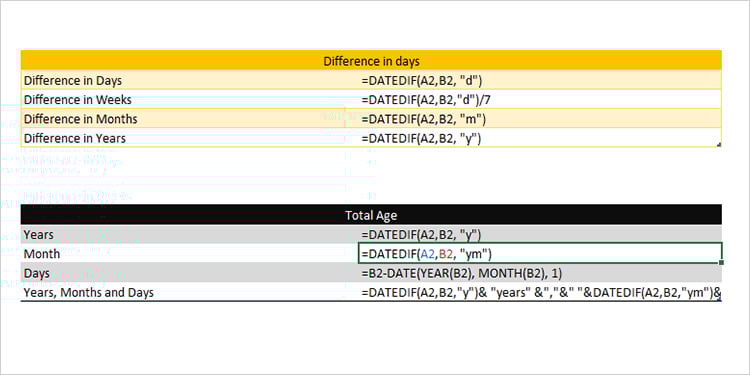Select the 'Difference in days' yellow header cell
This screenshot has height=375, width=750.
(371, 61)
